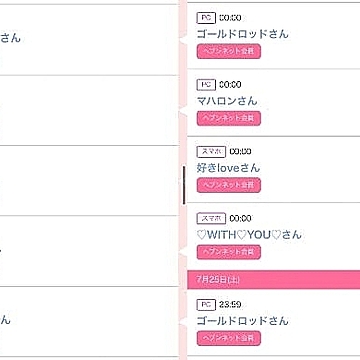This screenshot has height=360, width=360.
Task: Click pink ヘブンネット会員 tag under 好きloveさん
Action: click(229, 185)
